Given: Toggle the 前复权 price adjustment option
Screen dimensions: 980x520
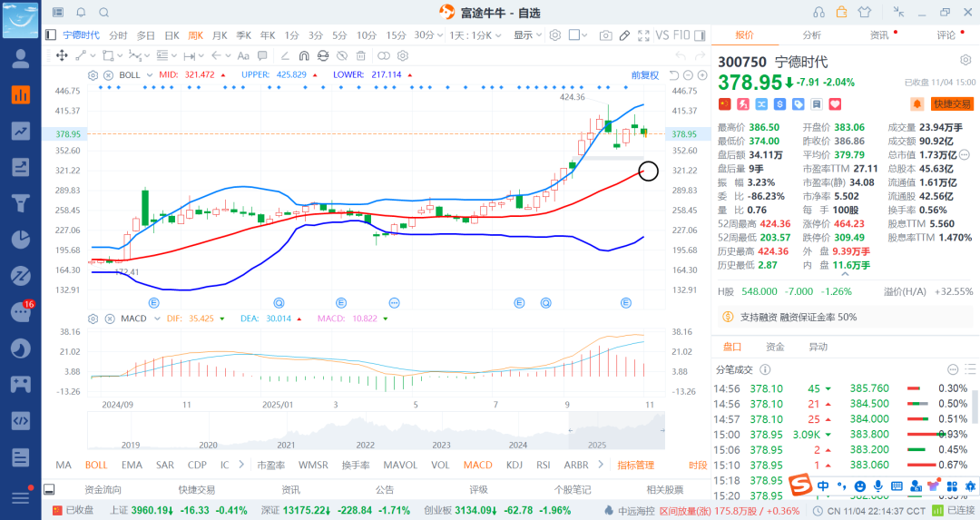Looking at the screenshot, I should pos(645,74).
